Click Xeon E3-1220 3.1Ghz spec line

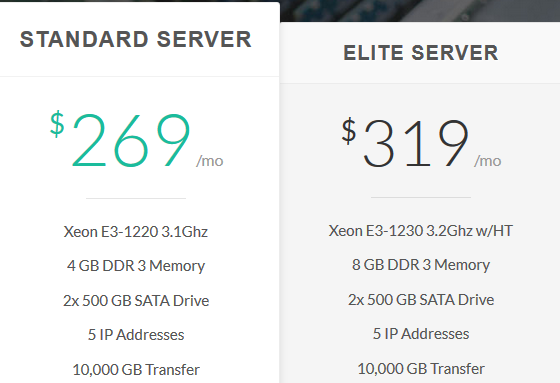(136, 232)
